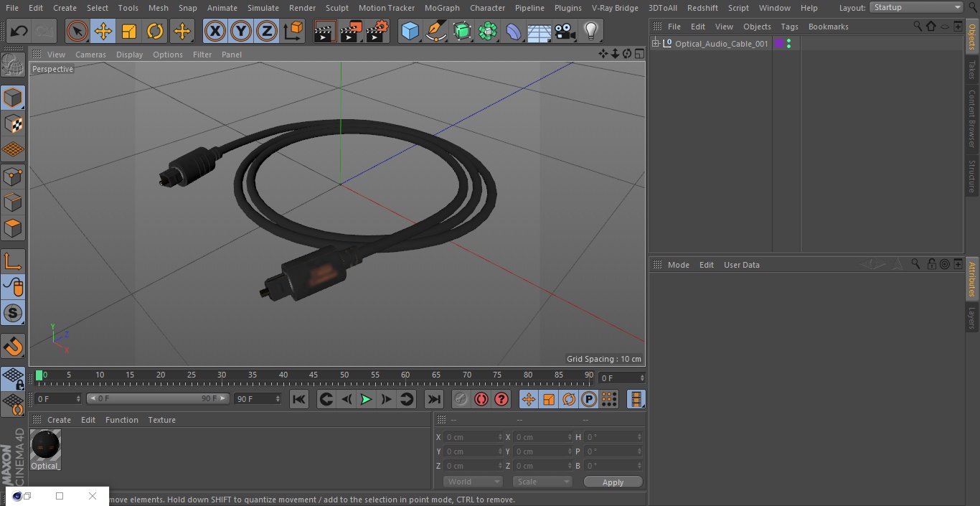Add a Cube primitive object
980x506 pixels.
coord(410,31)
